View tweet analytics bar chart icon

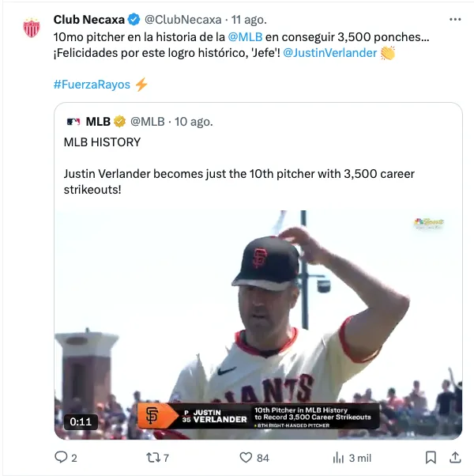click(x=338, y=457)
